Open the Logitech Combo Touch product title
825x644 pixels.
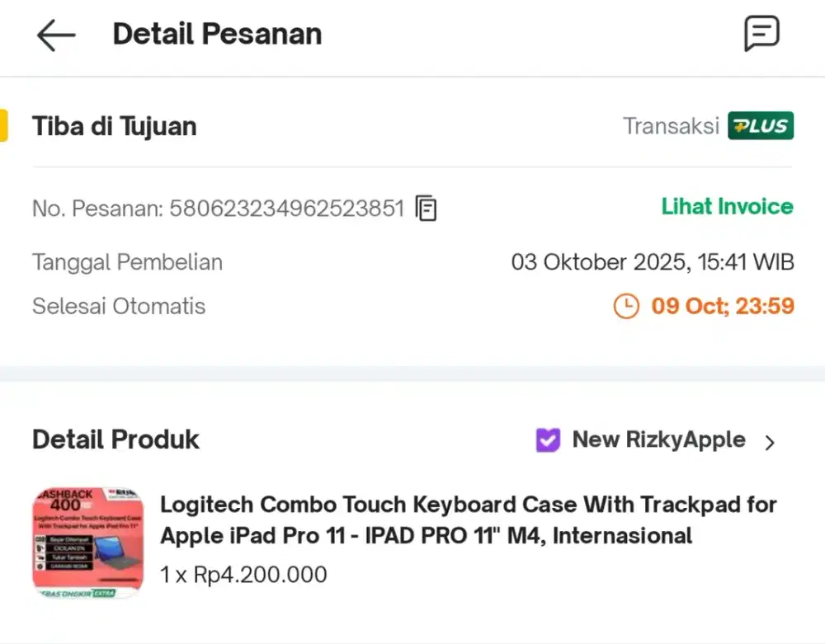click(x=468, y=519)
